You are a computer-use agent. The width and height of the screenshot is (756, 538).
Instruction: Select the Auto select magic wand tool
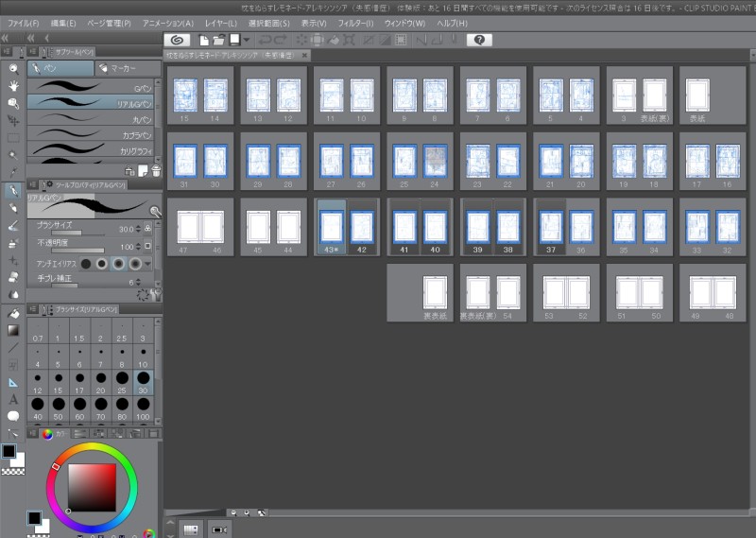pos(13,155)
